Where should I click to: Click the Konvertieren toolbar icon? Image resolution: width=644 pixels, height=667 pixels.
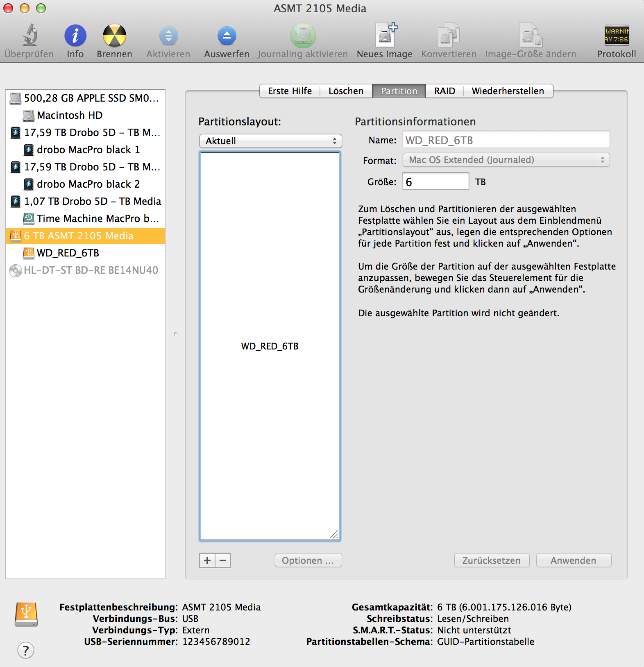click(x=449, y=34)
